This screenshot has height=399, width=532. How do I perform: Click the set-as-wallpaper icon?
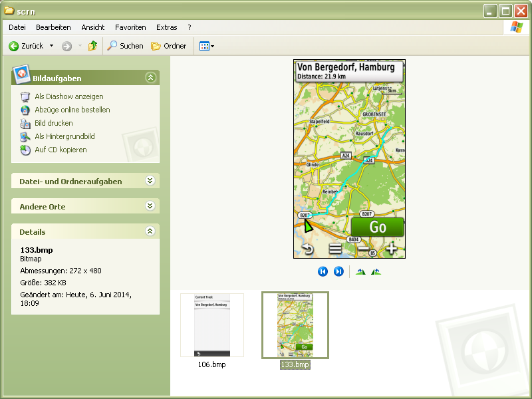[25, 136]
